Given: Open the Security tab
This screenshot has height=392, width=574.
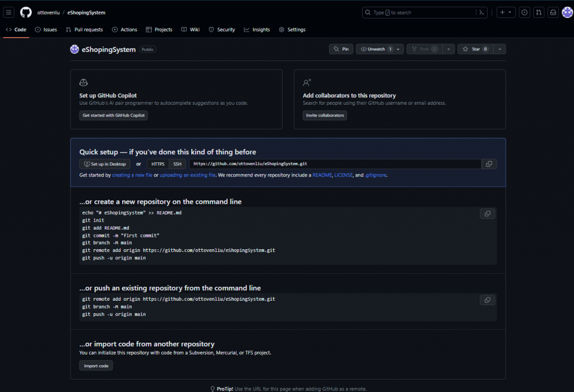Looking at the screenshot, I should coord(222,30).
